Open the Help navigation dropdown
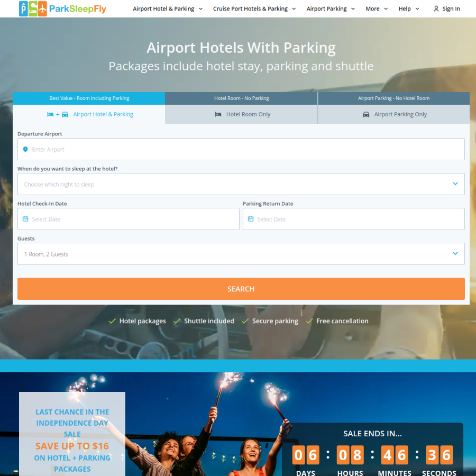 point(409,9)
